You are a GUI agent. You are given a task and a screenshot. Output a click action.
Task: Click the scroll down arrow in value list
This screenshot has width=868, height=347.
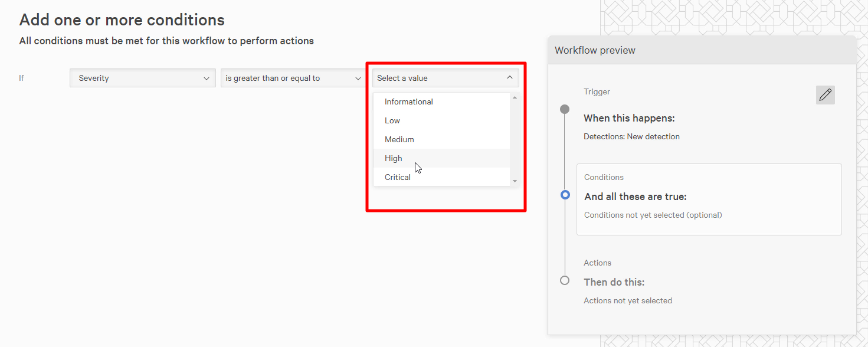[515, 181]
